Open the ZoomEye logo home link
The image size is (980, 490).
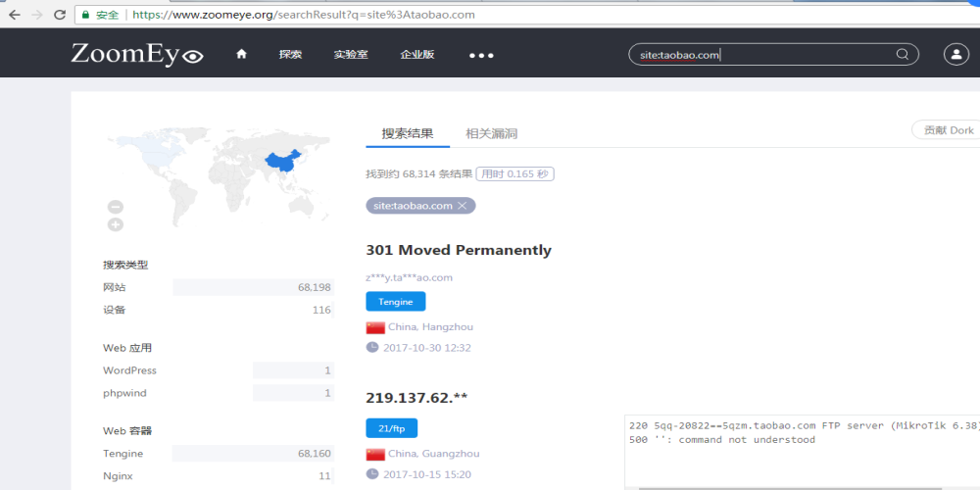pyautogui.click(x=137, y=54)
